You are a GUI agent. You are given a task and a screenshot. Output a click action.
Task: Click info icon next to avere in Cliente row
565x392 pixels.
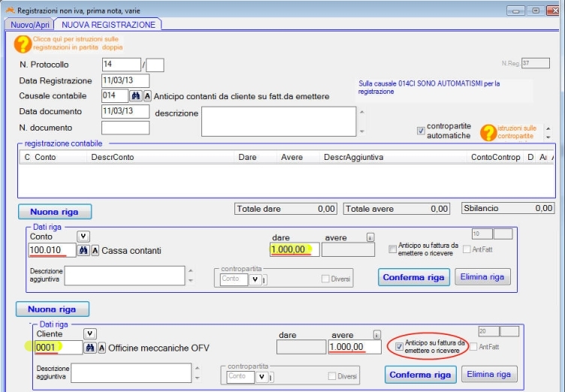[x=376, y=335]
